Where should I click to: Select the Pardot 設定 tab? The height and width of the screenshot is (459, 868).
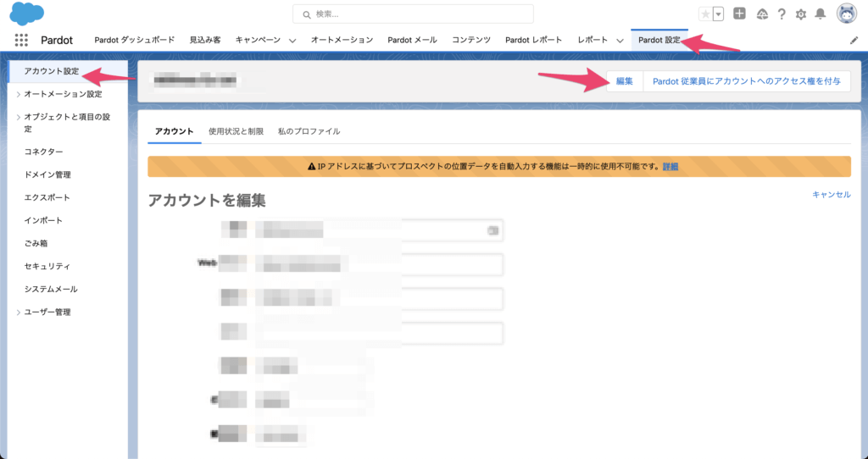tap(659, 40)
